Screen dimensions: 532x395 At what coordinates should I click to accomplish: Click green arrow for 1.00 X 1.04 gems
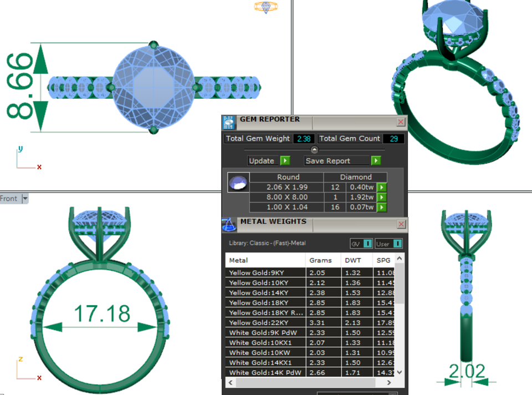click(382, 207)
